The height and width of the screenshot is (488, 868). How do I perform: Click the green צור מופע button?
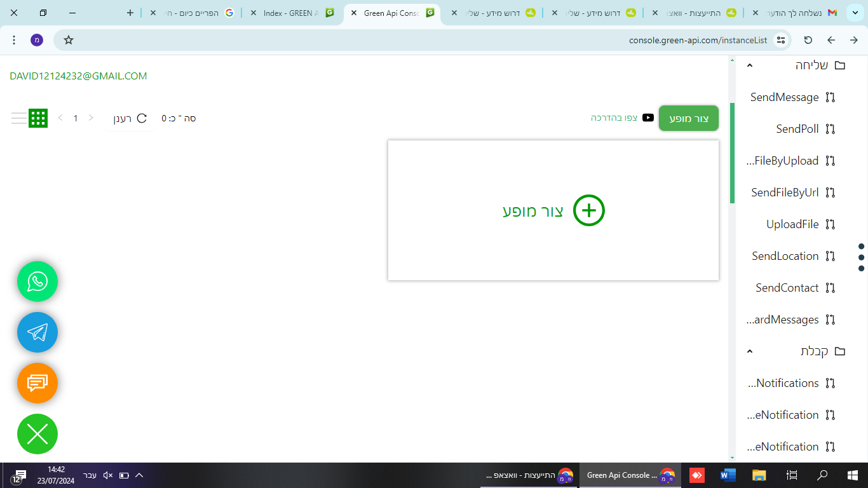coord(689,119)
